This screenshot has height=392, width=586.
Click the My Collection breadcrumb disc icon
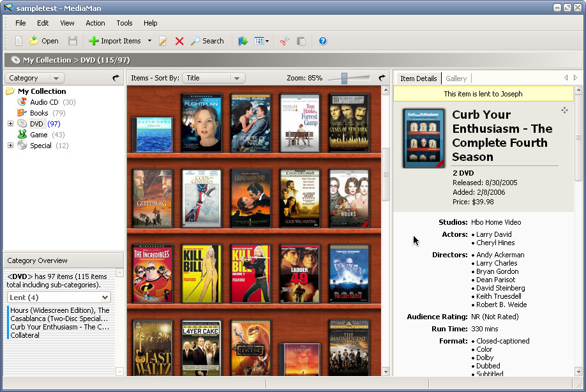(15, 60)
